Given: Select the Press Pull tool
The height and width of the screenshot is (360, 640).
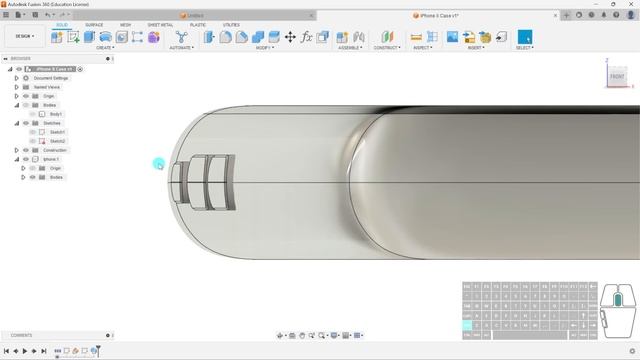Looking at the screenshot, I should click(x=209, y=37).
